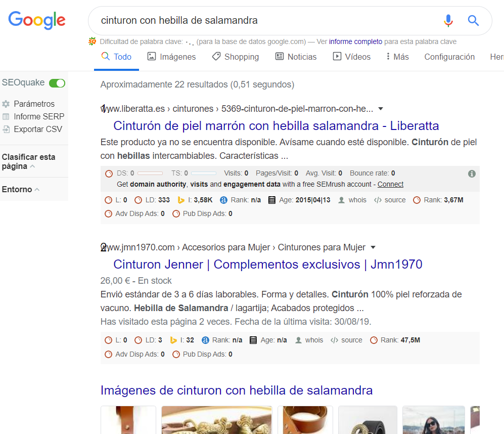This screenshot has width=504, height=434.
Task: Click source code icon in Liberatta row
Action: pos(378,200)
